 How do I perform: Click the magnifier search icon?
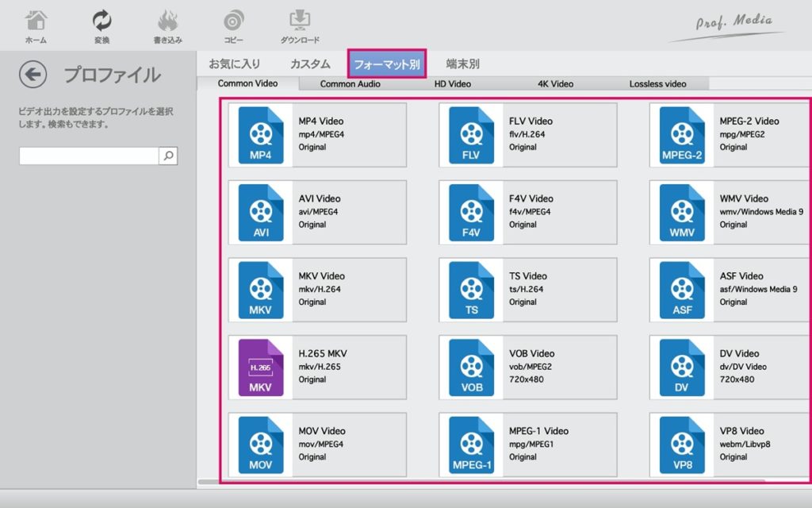[168, 156]
